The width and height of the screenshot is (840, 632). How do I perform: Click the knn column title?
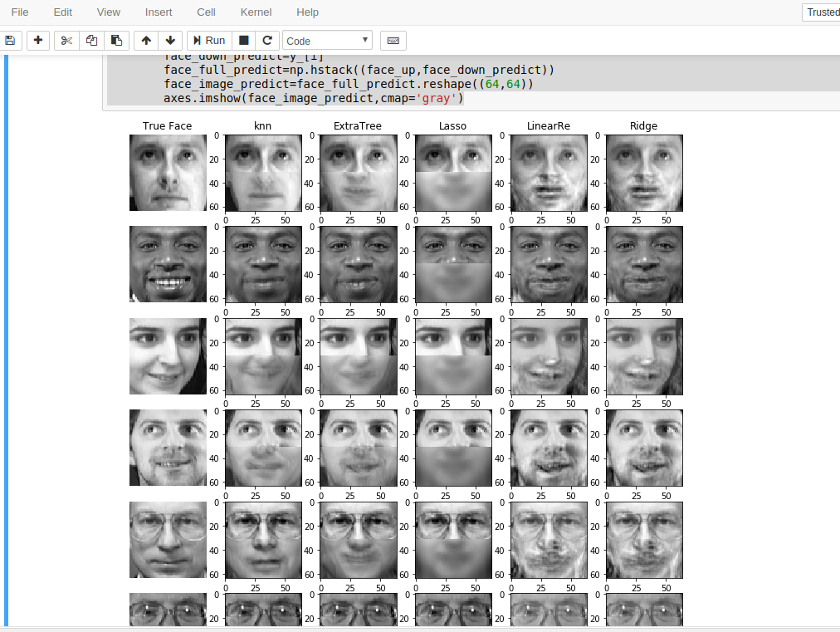(x=262, y=126)
